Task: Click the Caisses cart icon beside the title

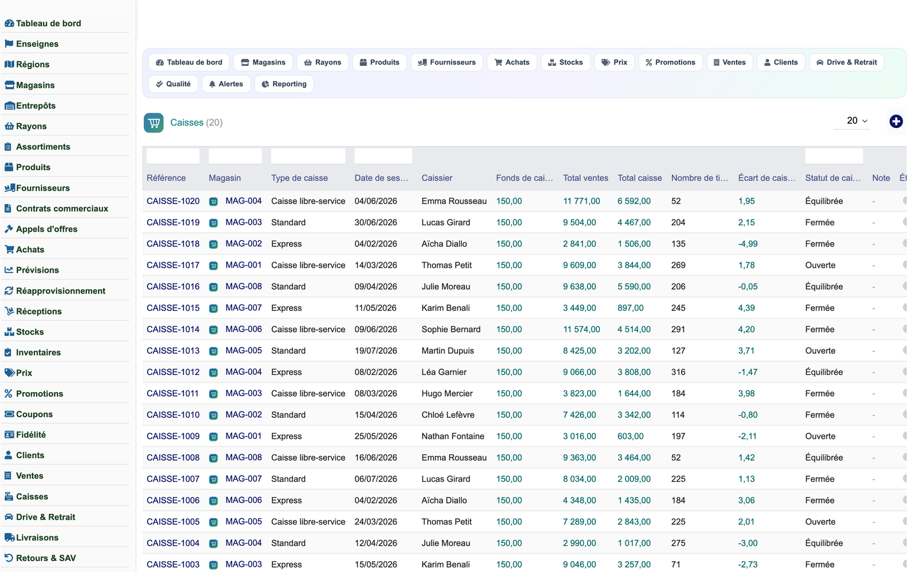Action: pos(153,123)
